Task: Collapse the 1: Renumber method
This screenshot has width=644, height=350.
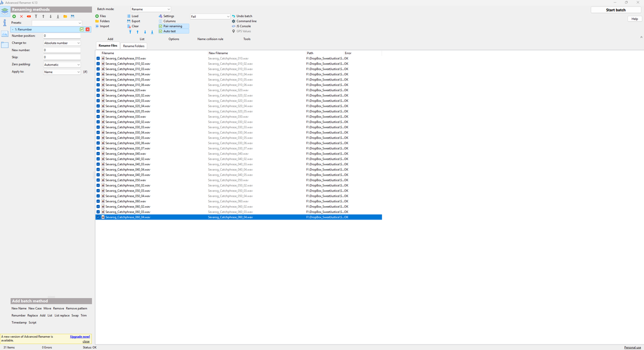Action: coord(13,29)
